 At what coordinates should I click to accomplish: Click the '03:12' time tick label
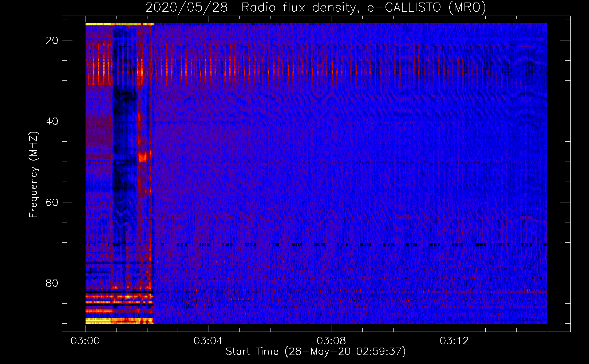(454, 341)
